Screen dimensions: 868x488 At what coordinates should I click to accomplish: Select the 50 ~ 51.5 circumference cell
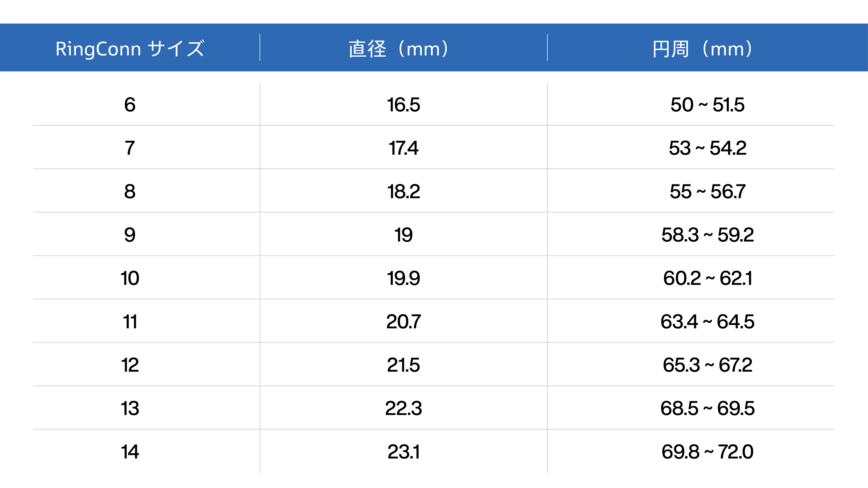tap(707, 105)
